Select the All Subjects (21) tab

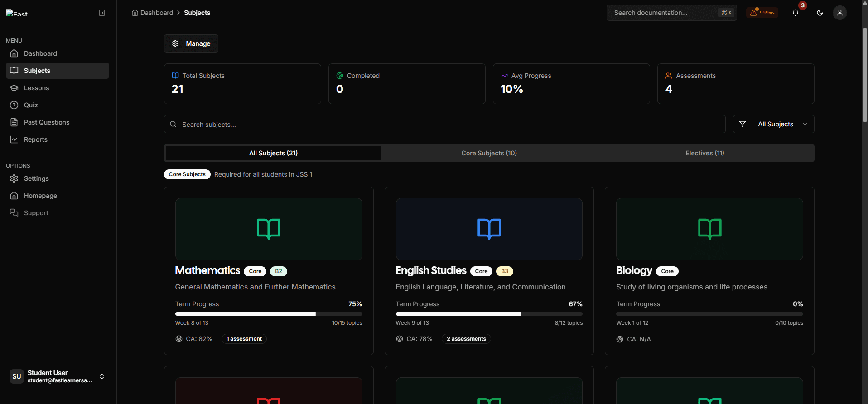[x=273, y=153]
